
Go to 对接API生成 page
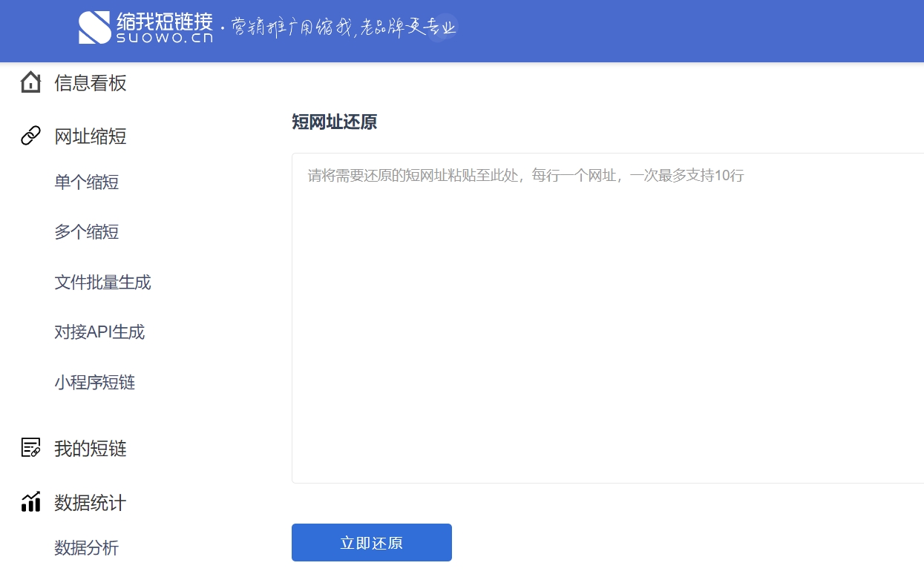pyautogui.click(x=99, y=332)
